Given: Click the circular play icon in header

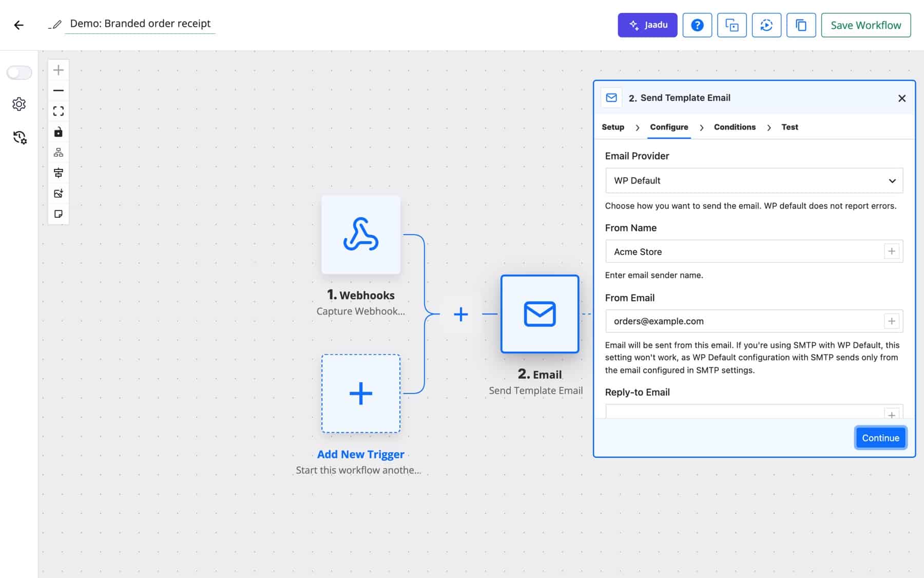Looking at the screenshot, I should [766, 25].
